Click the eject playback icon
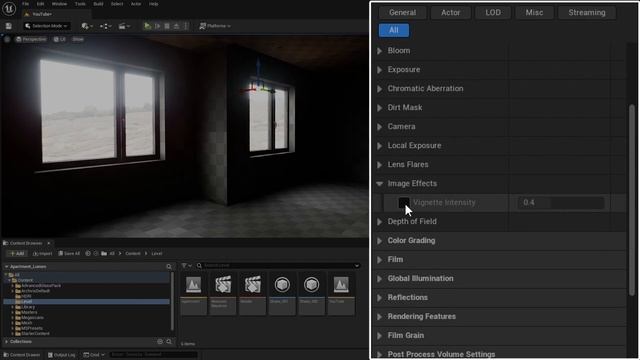This screenshot has width=640, height=360. [176, 26]
